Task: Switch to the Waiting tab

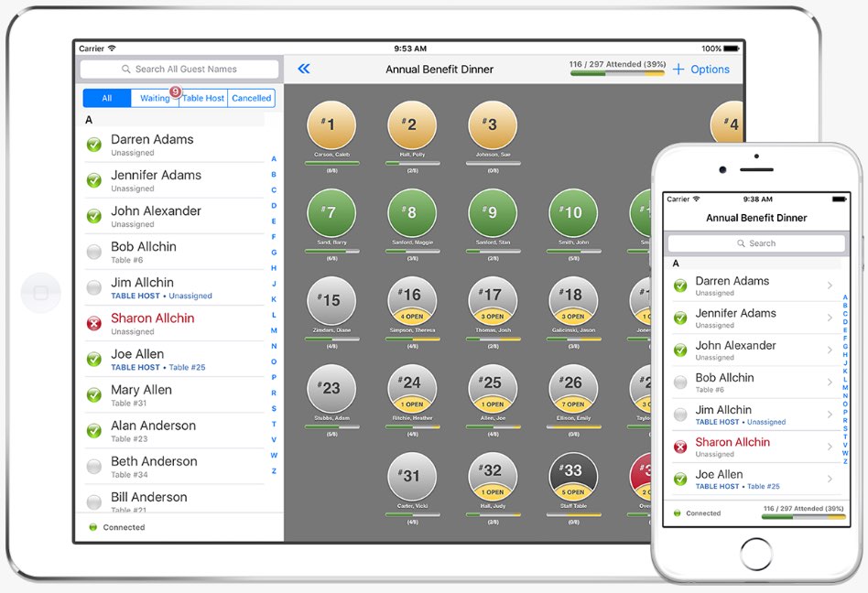Action: pos(155,98)
